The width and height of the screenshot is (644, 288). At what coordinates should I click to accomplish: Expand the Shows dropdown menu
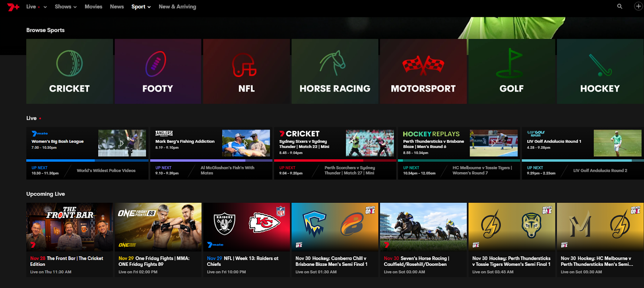click(66, 6)
